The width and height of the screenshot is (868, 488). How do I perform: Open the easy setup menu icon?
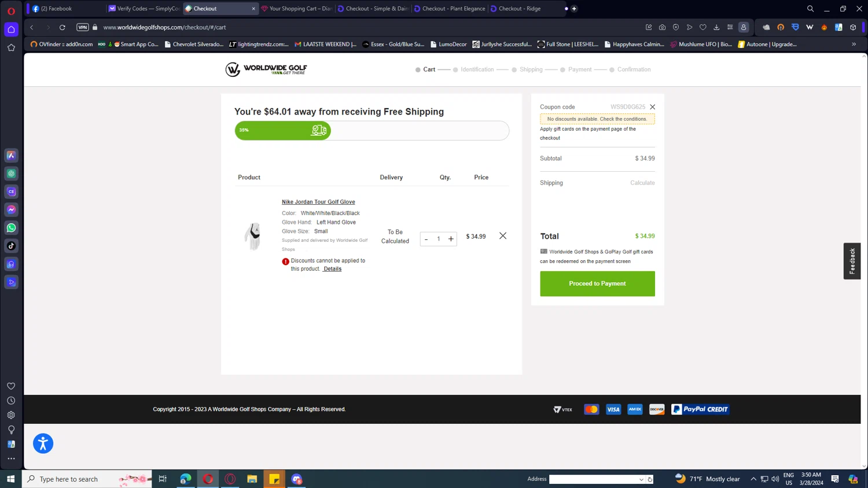click(x=730, y=27)
